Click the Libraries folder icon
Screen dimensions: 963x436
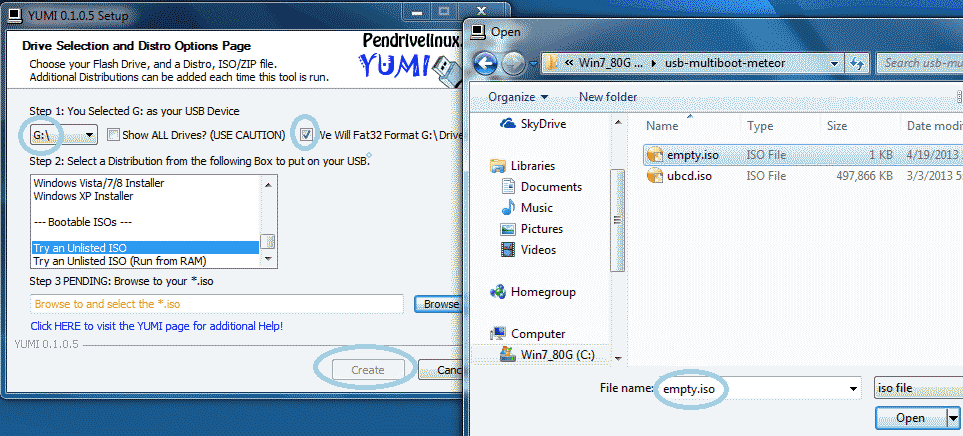(497, 166)
